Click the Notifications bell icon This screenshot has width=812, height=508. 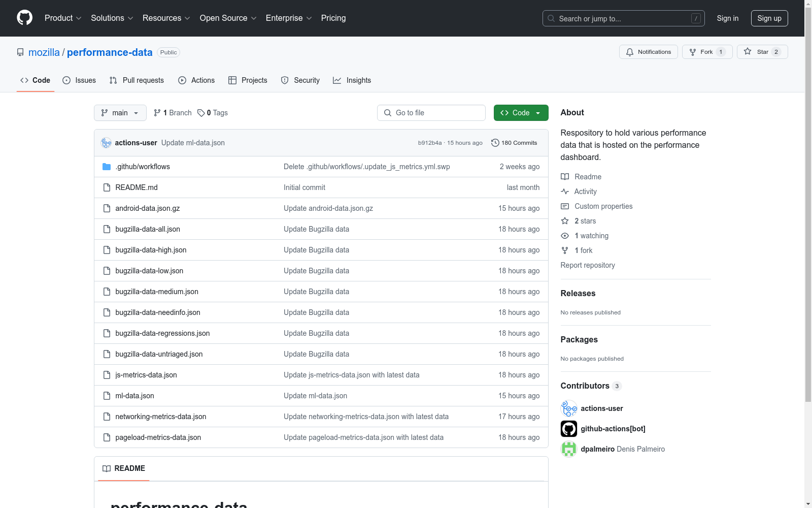(x=630, y=52)
